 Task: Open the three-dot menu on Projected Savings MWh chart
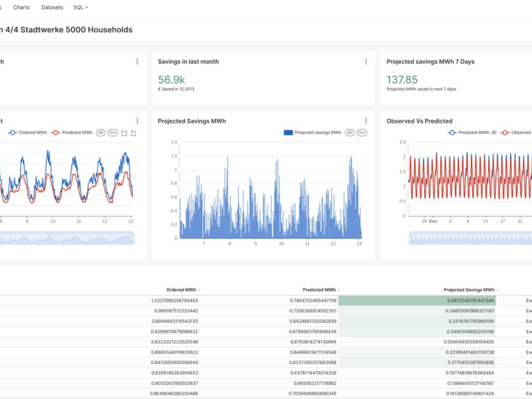(x=366, y=121)
